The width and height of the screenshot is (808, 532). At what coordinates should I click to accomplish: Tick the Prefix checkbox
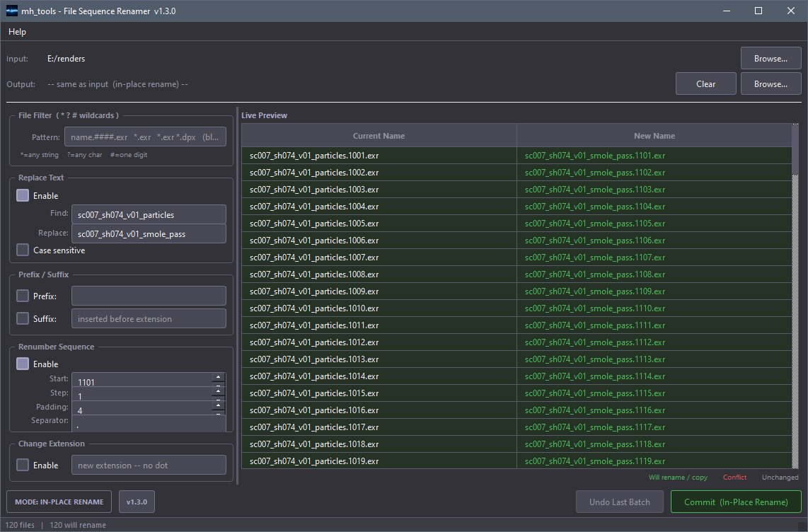23,296
